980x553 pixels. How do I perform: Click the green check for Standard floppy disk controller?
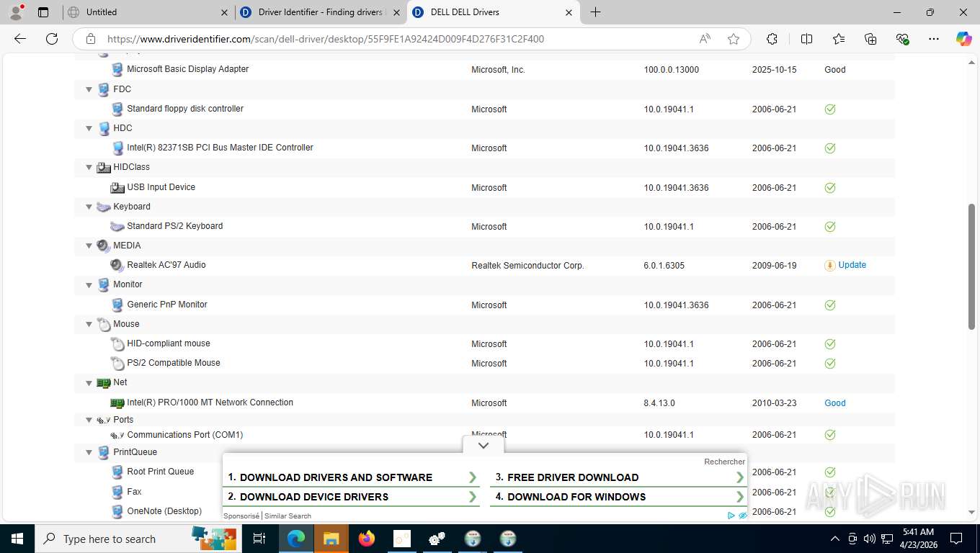point(830,109)
